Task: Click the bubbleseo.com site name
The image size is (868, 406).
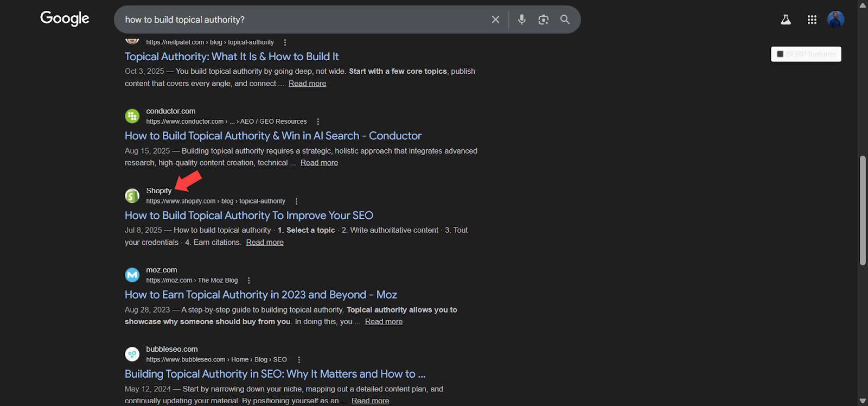Action: pyautogui.click(x=172, y=349)
